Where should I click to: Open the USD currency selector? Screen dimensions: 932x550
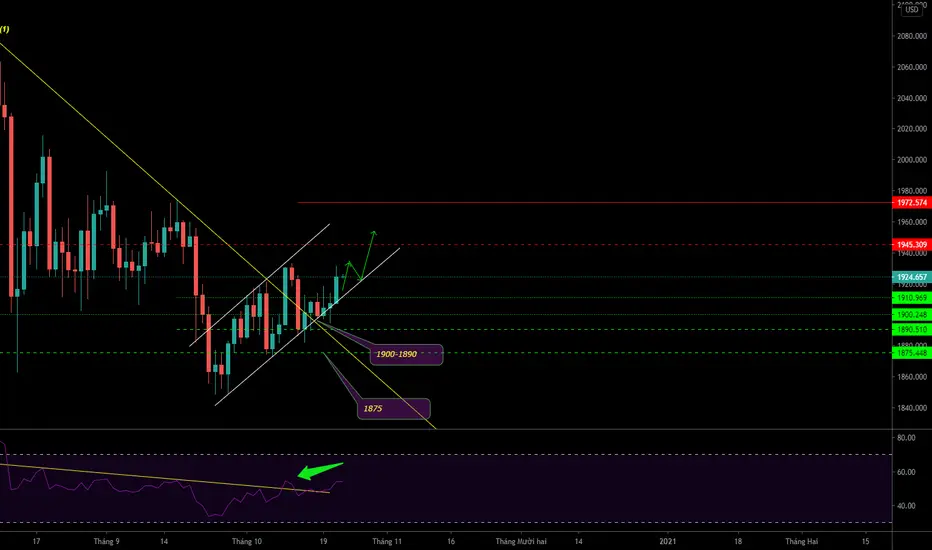pyautogui.click(x=911, y=10)
